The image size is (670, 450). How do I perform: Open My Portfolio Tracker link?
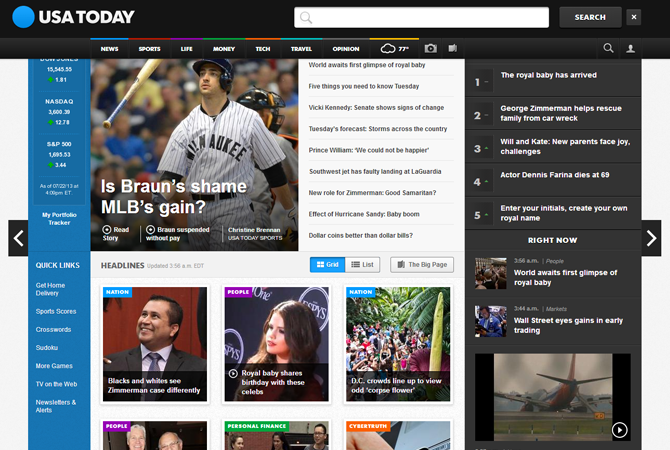coord(59,219)
